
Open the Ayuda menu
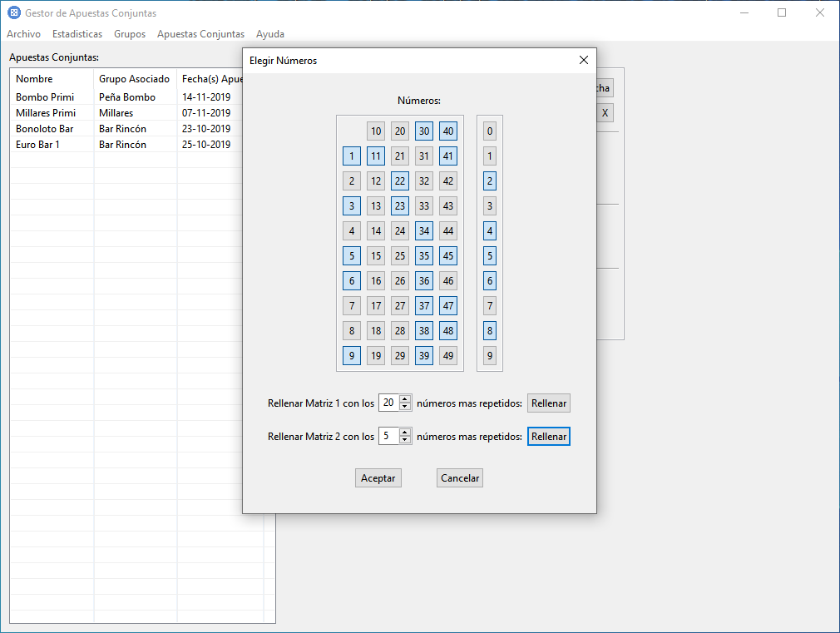270,34
